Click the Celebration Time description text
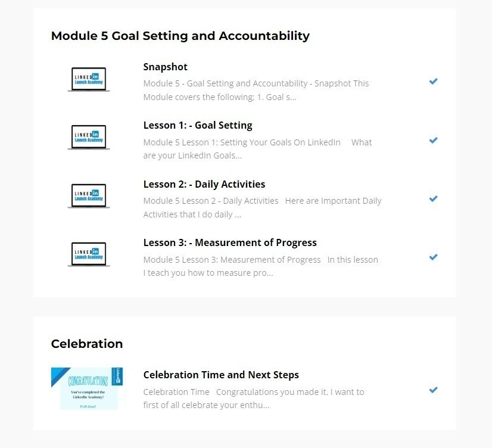 pyautogui.click(x=254, y=399)
